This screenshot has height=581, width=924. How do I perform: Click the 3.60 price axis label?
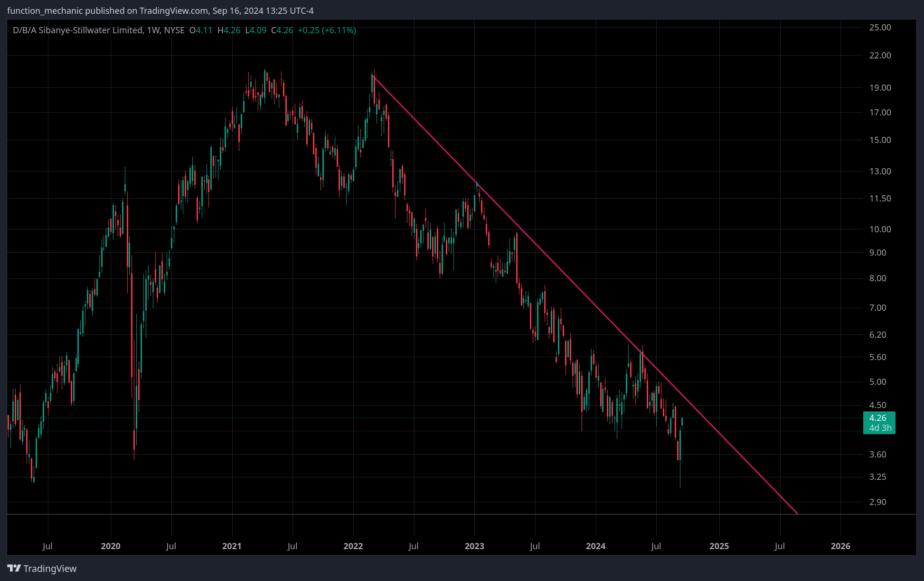[x=877, y=455]
